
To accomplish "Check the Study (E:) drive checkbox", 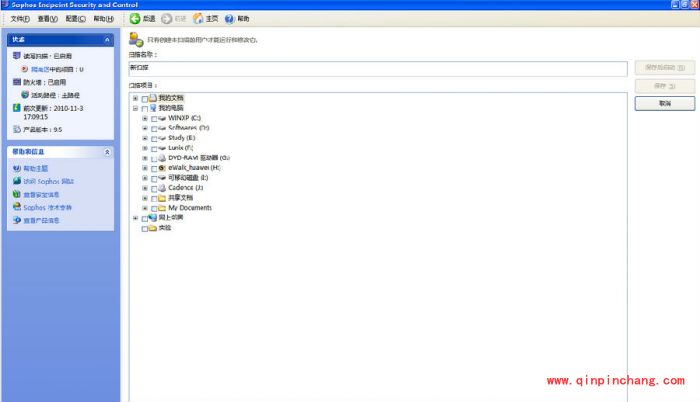I will pos(153,138).
